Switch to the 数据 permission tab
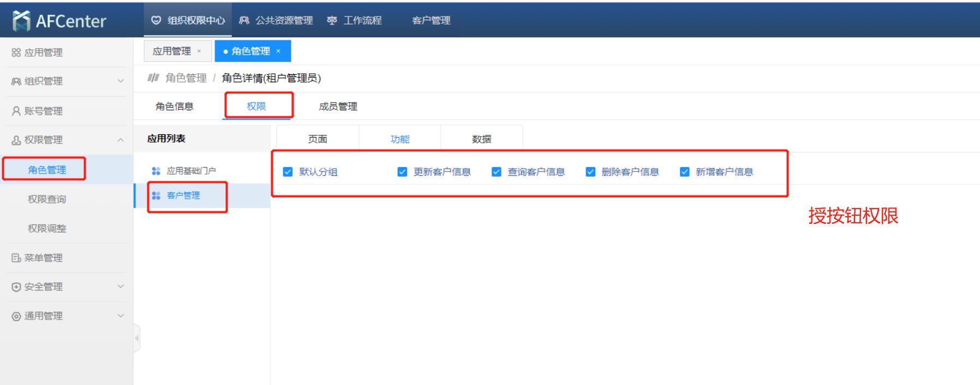 pos(481,139)
